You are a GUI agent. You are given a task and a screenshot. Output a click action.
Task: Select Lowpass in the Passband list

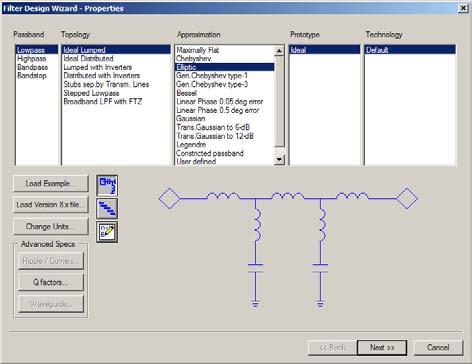[37, 50]
